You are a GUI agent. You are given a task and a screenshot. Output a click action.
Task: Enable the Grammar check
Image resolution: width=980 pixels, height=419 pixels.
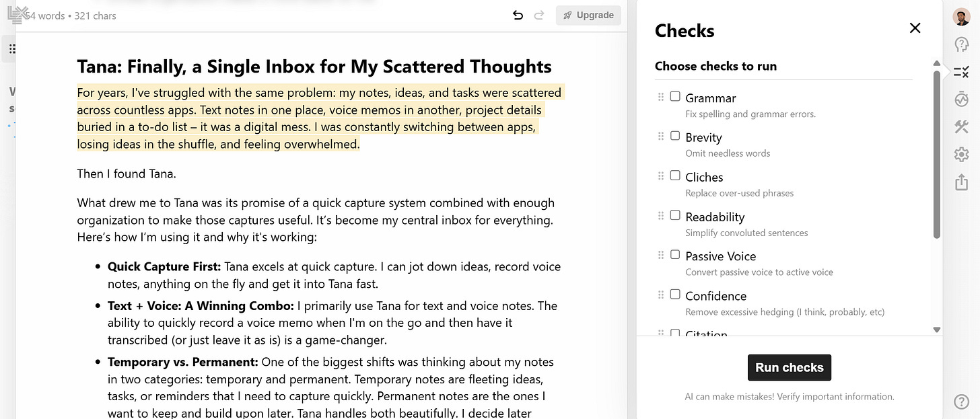(675, 97)
